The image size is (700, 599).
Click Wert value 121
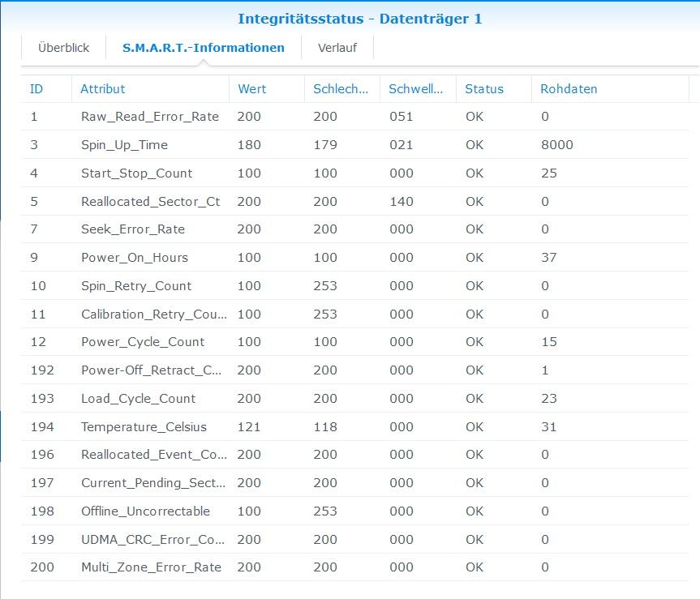[249, 427]
